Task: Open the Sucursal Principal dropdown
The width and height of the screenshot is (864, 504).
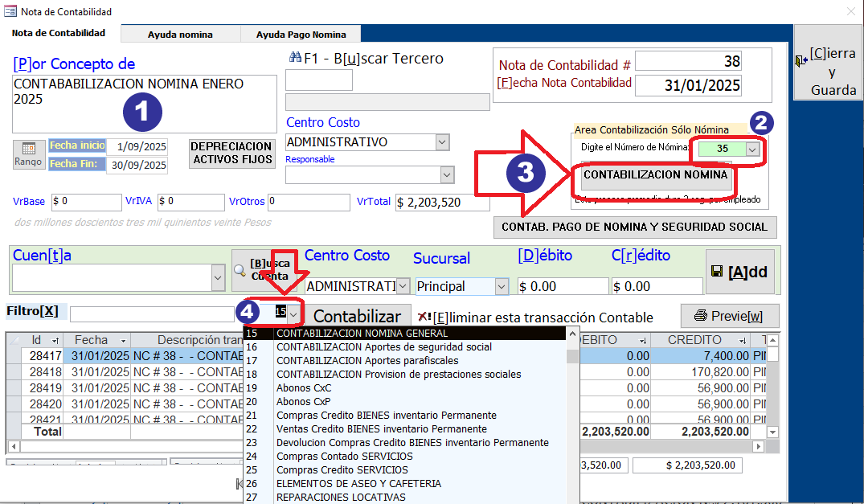Action: [502, 286]
